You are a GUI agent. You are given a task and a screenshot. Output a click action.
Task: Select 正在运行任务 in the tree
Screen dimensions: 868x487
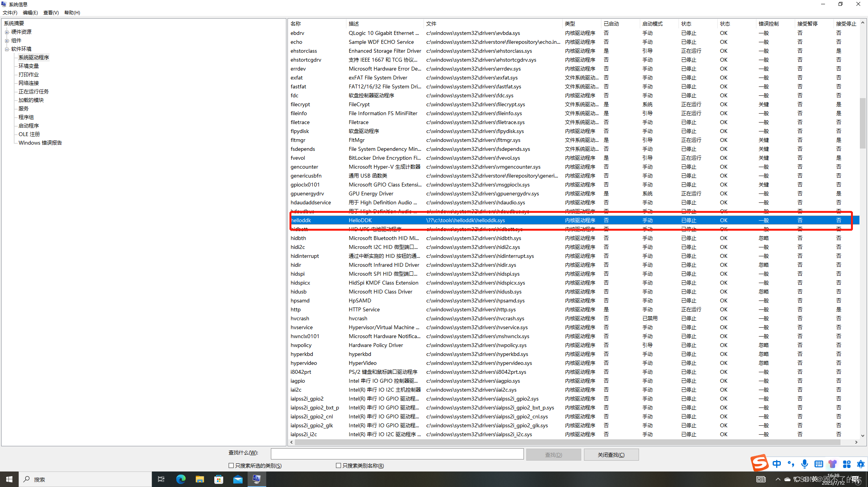[x=34, y=92]
